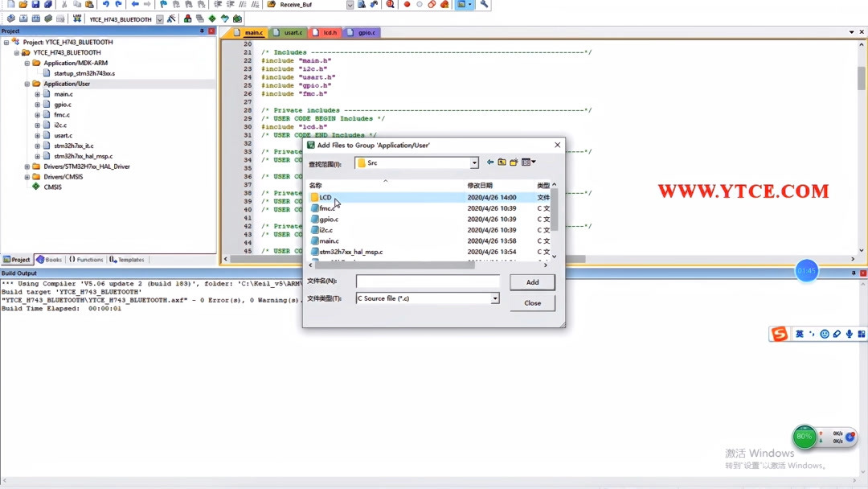Switch input method language in system tray
Screen dimensions: 868x489
[799, 333]
